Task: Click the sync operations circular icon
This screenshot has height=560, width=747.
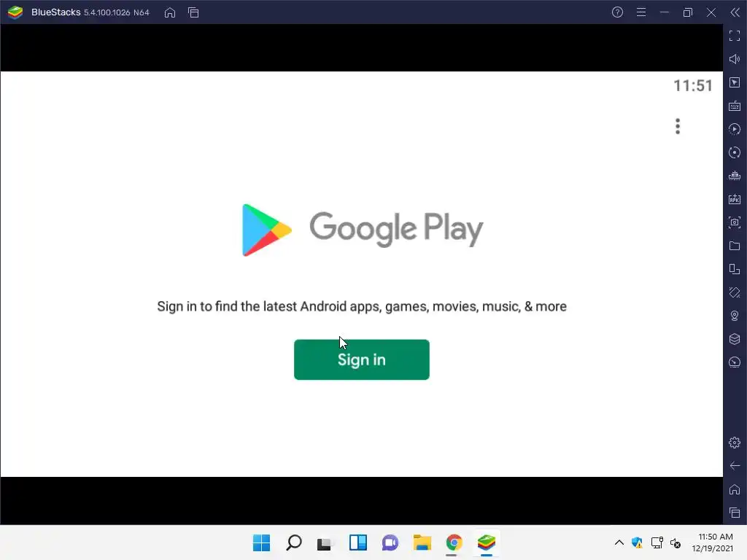Action: 735,152
